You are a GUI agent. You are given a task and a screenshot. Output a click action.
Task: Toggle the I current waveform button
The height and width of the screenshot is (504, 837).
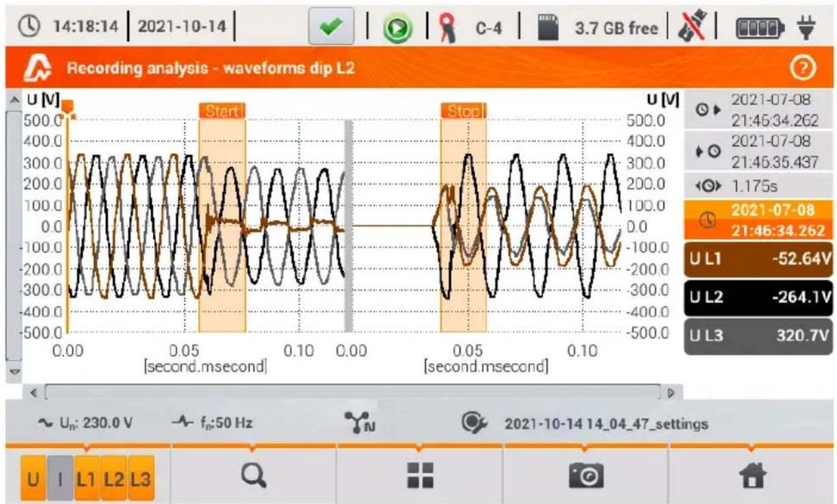tap(61, 478)
